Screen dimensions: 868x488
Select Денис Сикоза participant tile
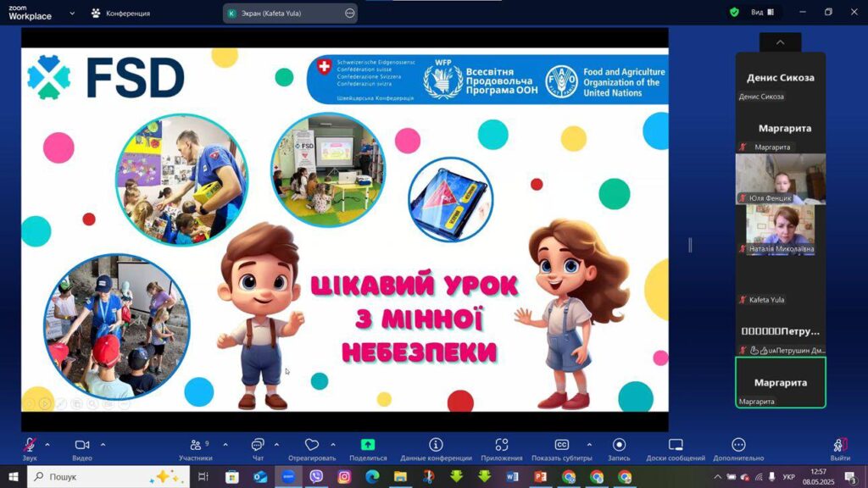point(781,78)
